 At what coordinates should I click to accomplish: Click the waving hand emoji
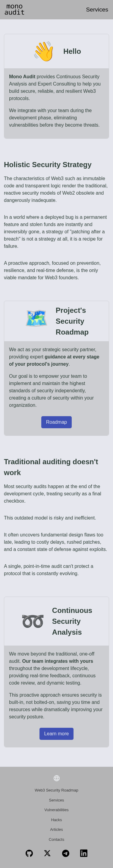[44, 51]
